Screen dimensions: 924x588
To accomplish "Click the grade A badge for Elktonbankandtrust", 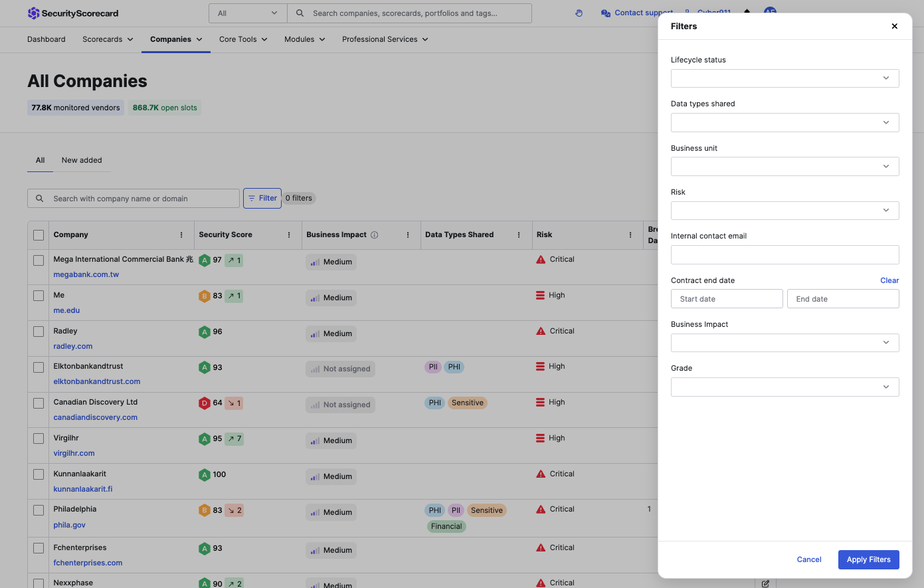I will (205, 368).
